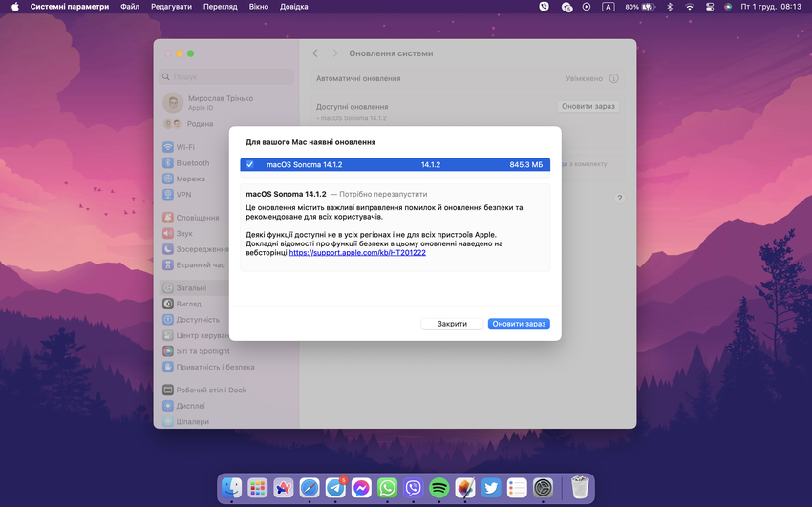Open Telegram from the Dock
The image size is (812, 507).
(335, 488)
